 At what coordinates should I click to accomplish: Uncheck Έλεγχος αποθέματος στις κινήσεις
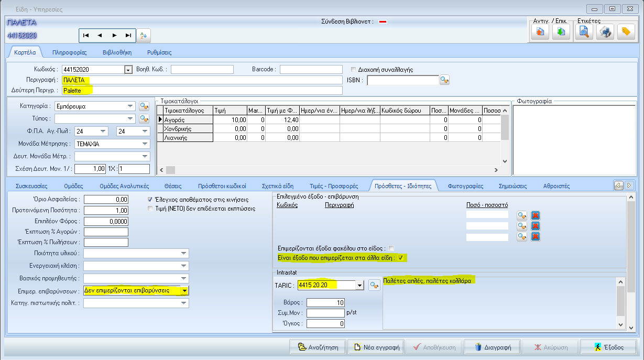tap(151, 199)
